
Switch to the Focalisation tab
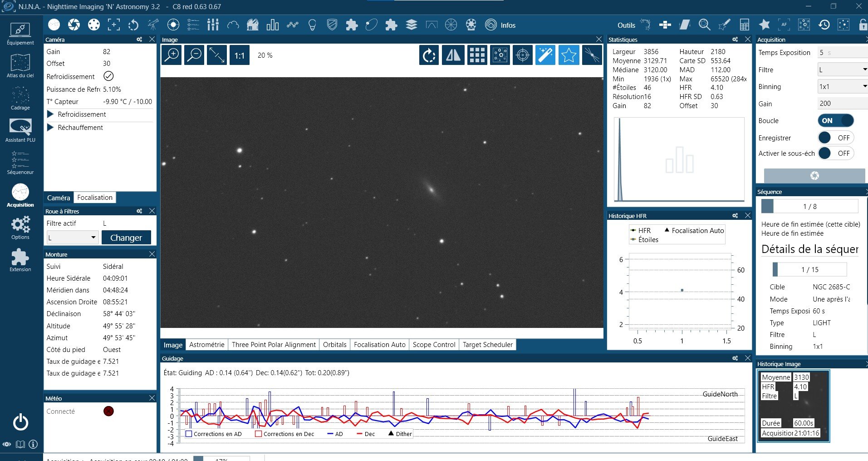(x=94, y=198)
